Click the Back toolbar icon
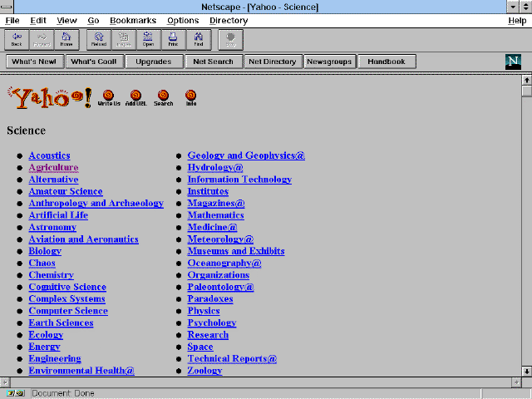The width and height of the screenshot is (532, 399). (17, 40)
